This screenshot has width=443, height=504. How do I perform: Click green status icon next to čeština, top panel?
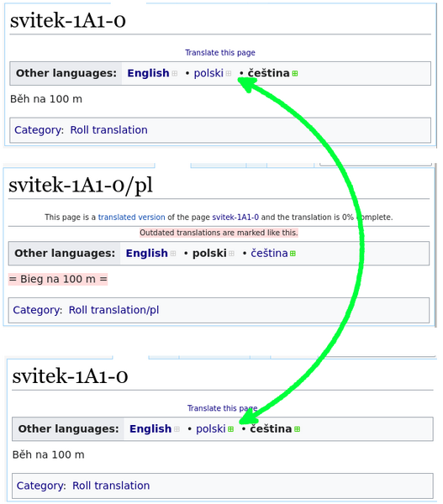[295, 73]
